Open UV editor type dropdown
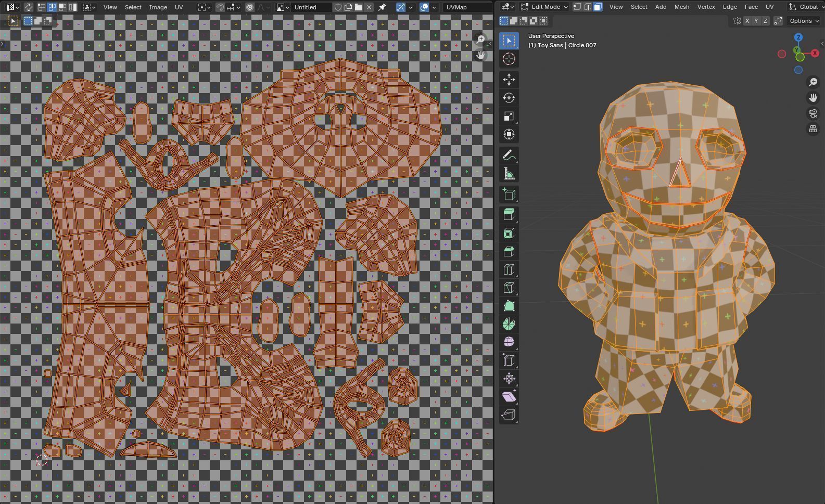 (12, 7)
